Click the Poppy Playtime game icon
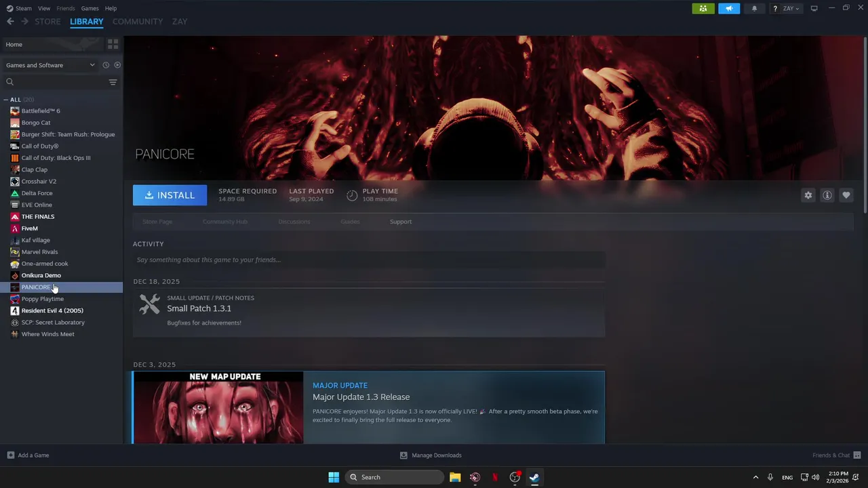This screenshot has height=488, width=868. tap(15, 299)
